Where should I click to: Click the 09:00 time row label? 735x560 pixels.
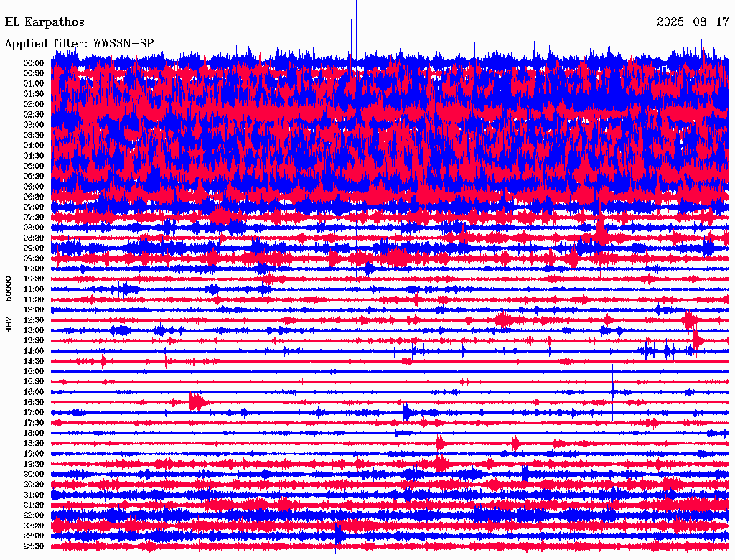coord(34,248)
